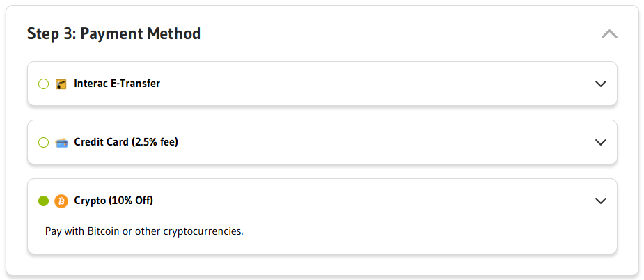Expand the Credit Card option chevron

pos(600,142)
